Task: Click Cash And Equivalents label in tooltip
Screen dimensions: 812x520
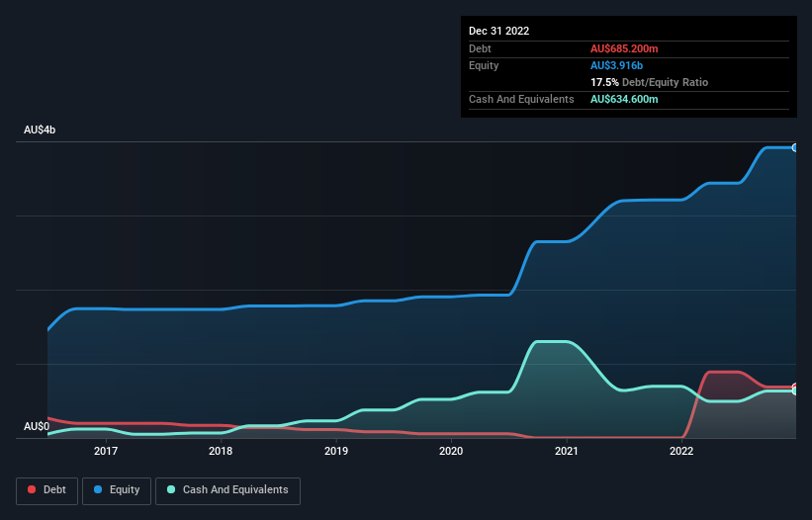Action: click(521, 99)
